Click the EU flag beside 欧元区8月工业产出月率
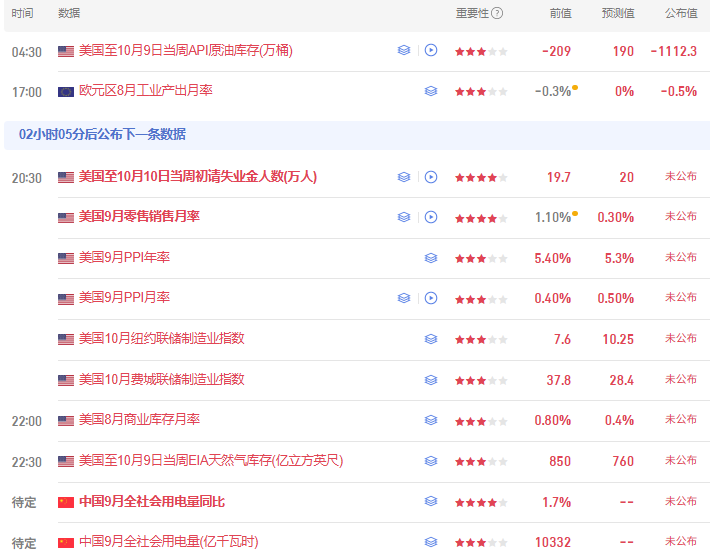The height and width of the screenshot is (560, 710). pos(66,92)
